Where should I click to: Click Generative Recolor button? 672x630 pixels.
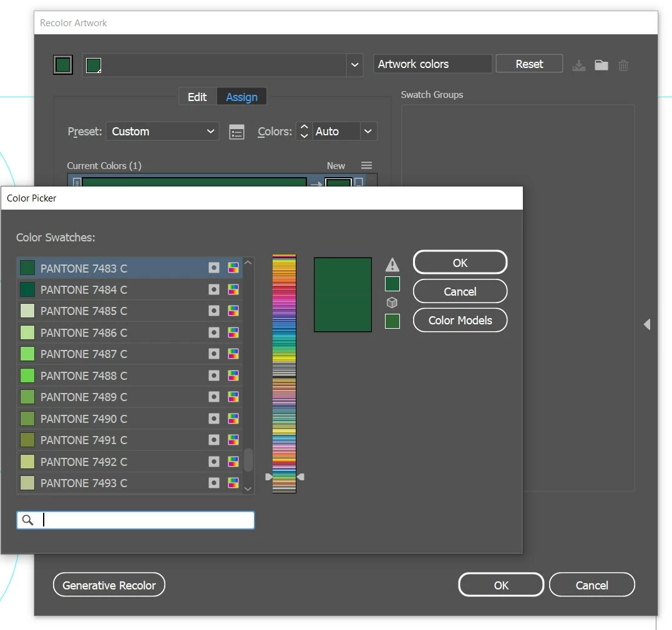click(x=109, y=585)
